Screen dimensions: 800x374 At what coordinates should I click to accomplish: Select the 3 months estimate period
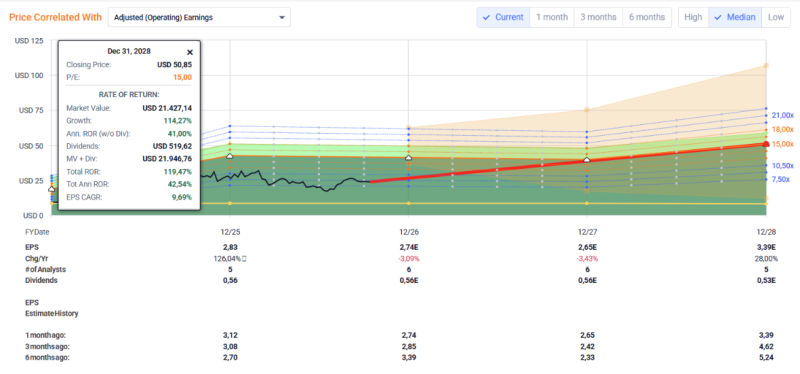point(597,17)
